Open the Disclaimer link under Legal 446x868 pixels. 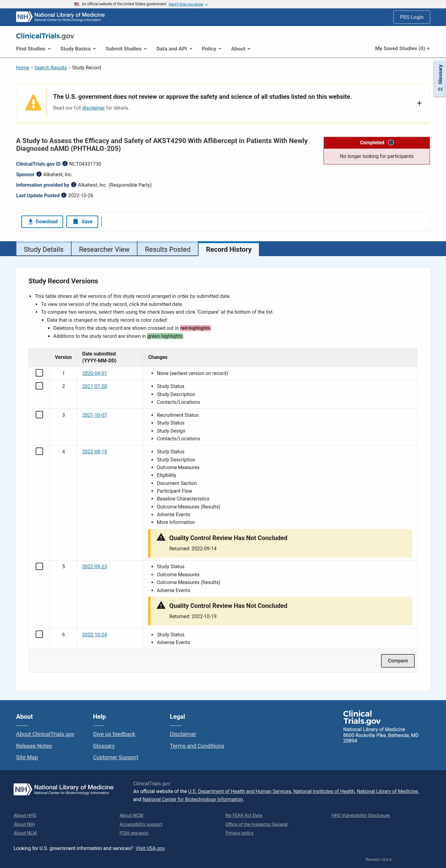pyautogui.click(x=183, y=734)
